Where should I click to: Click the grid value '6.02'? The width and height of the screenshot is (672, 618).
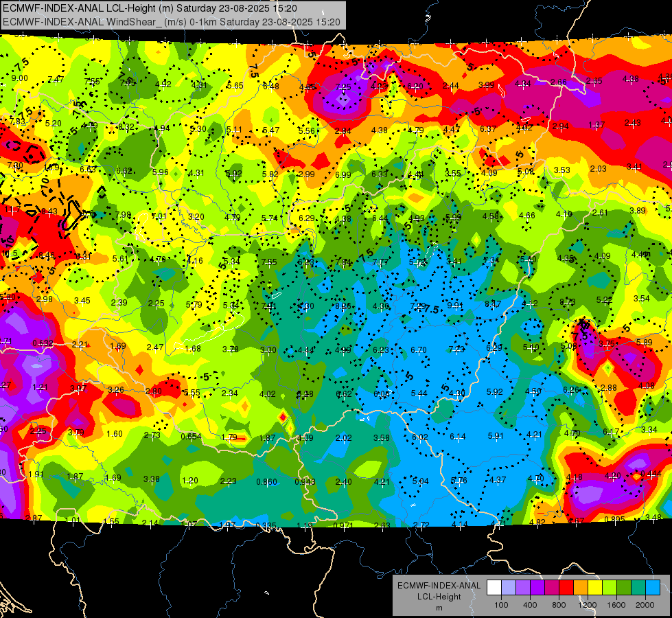[419, 437]
